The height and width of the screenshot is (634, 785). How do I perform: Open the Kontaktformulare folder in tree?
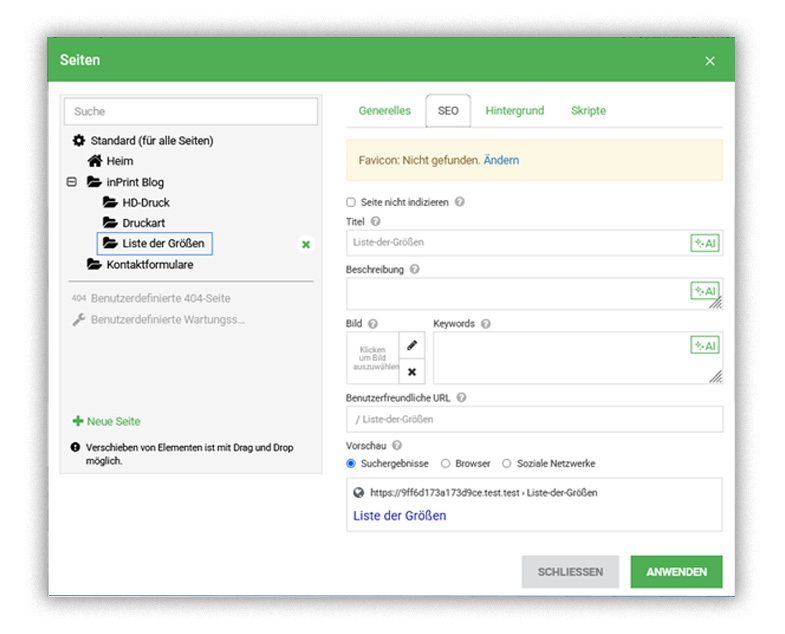(x=149, y=265)
